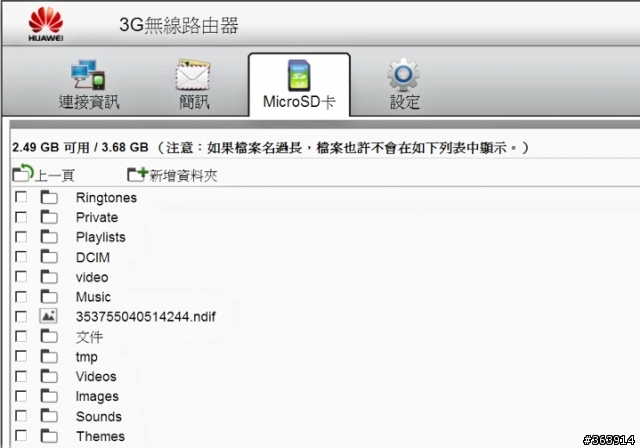Check the Ringtones checkbox

21,197
